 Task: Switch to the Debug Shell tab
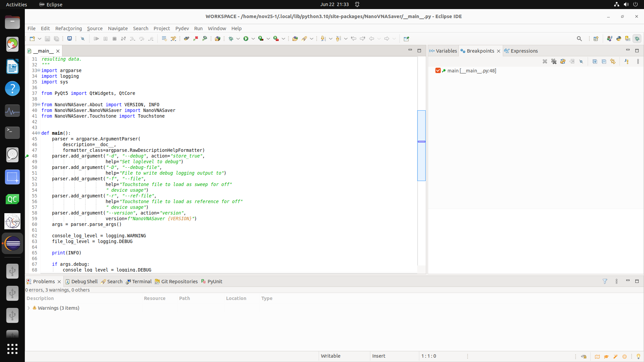coord(82,282)
